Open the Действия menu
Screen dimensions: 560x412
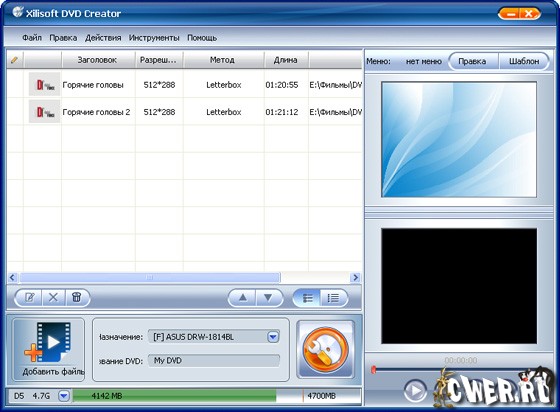103,38
